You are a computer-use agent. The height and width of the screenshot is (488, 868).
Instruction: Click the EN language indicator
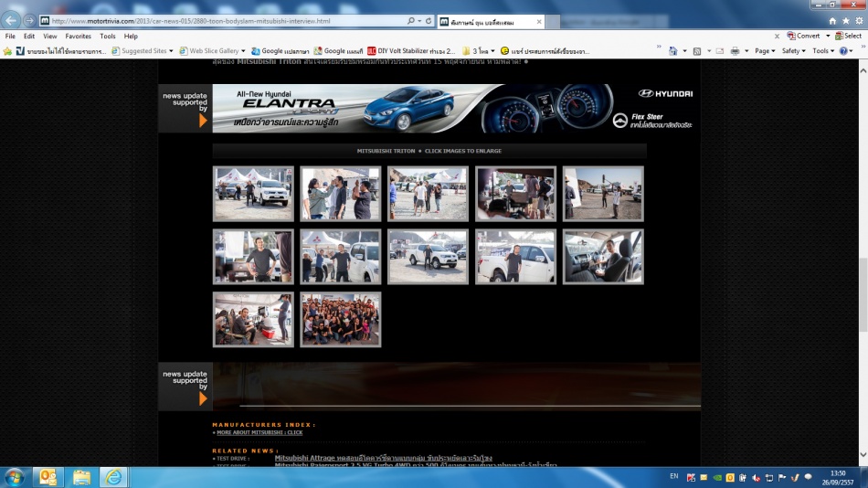673,476
